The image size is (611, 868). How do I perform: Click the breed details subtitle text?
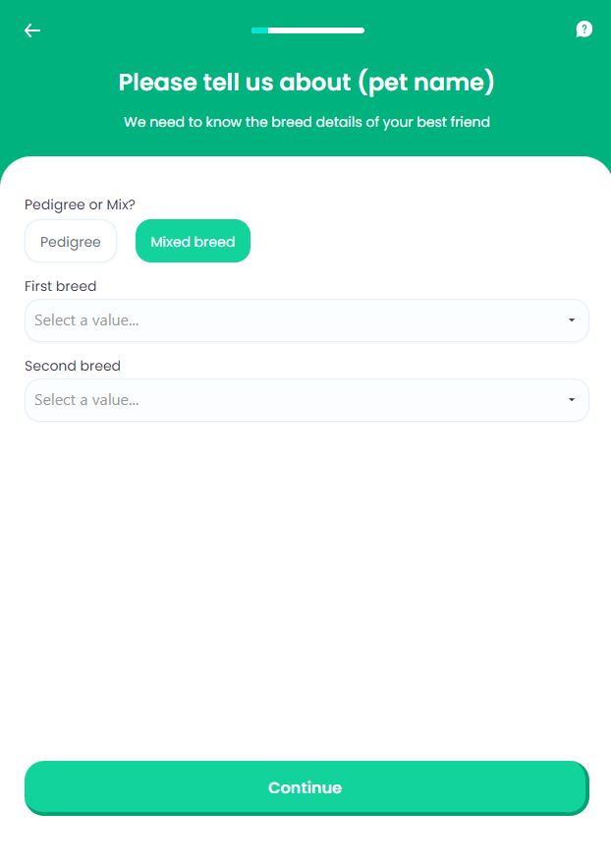(x=306, y=123)
